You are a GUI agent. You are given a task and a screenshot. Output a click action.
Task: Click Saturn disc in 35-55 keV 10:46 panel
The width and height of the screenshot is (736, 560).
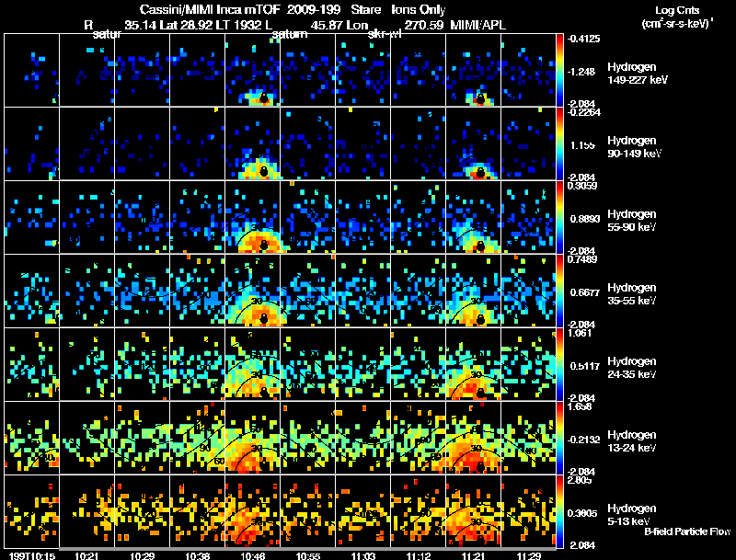pyautogui.click(x=264, y=319)
